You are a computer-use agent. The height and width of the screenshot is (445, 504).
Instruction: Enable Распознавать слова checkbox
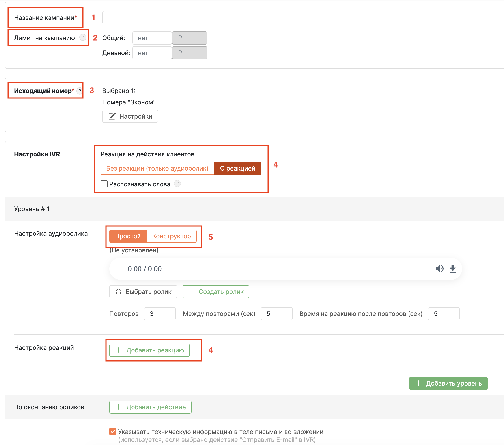[104, 184]
